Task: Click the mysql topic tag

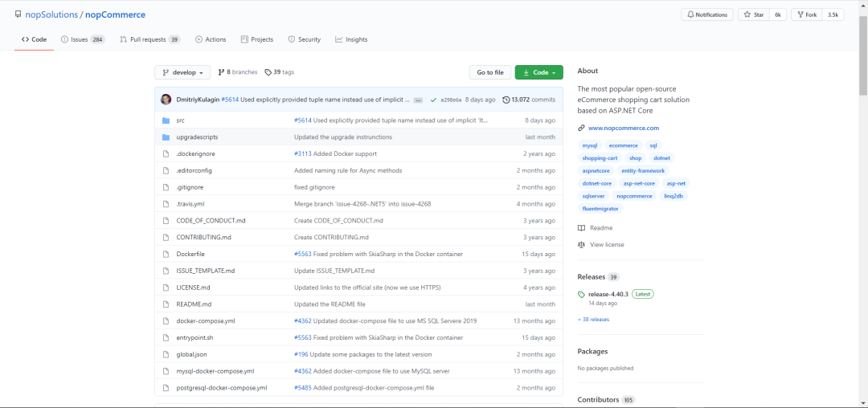Action: [x=590, y=145]
